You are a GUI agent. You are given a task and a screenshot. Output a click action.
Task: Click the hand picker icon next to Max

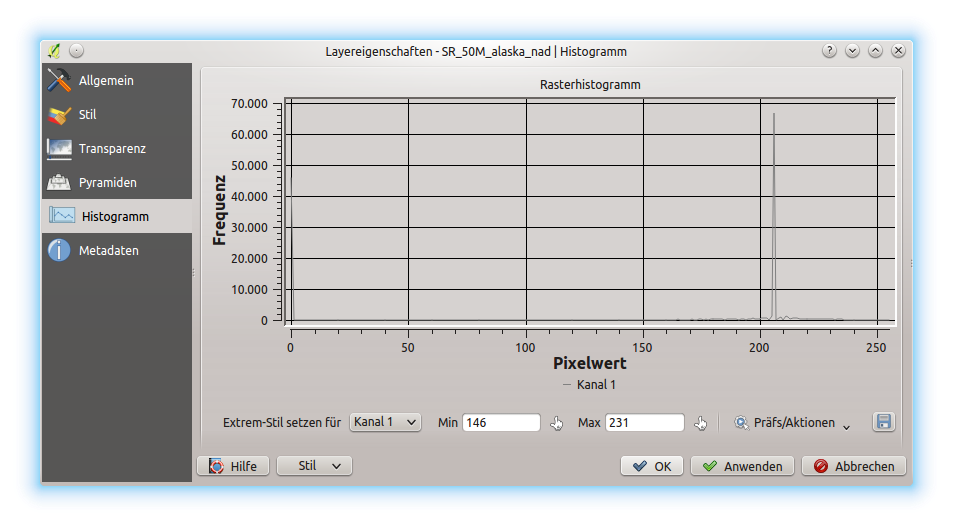tap(701, 423)
